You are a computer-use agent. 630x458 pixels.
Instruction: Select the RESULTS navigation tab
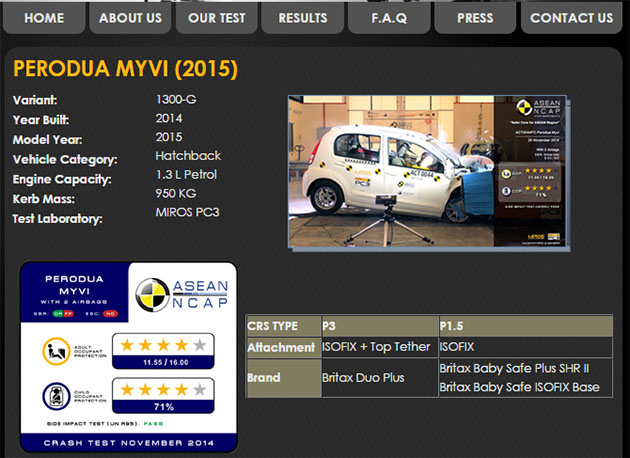point(302,18)
